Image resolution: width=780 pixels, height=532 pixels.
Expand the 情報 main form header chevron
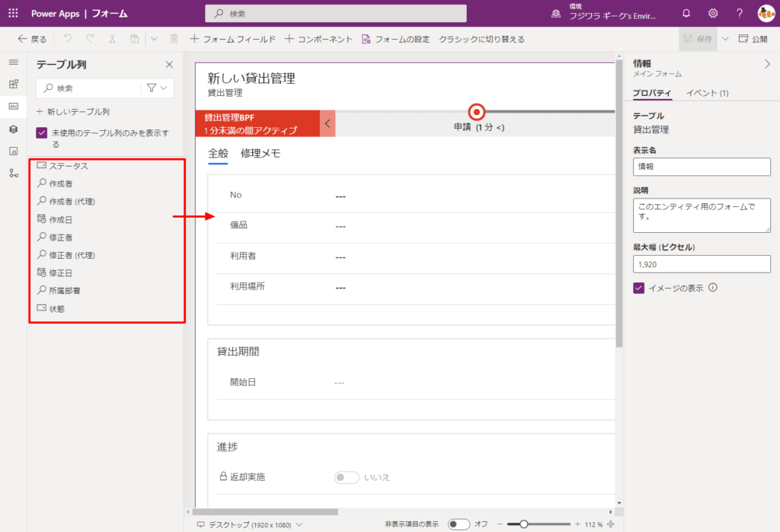click(766, 65)
